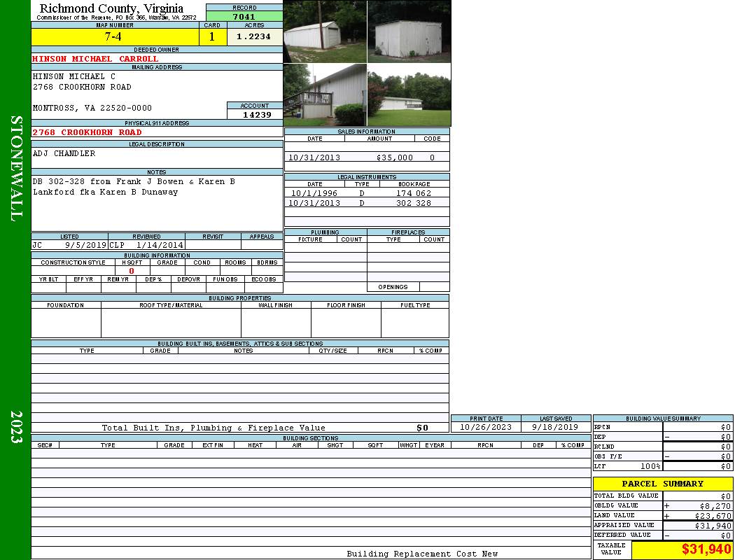Image resolution: width=735 pixels, height=560 pixels.
Task: Open the photo showing deck stairs
Action: 325,95
